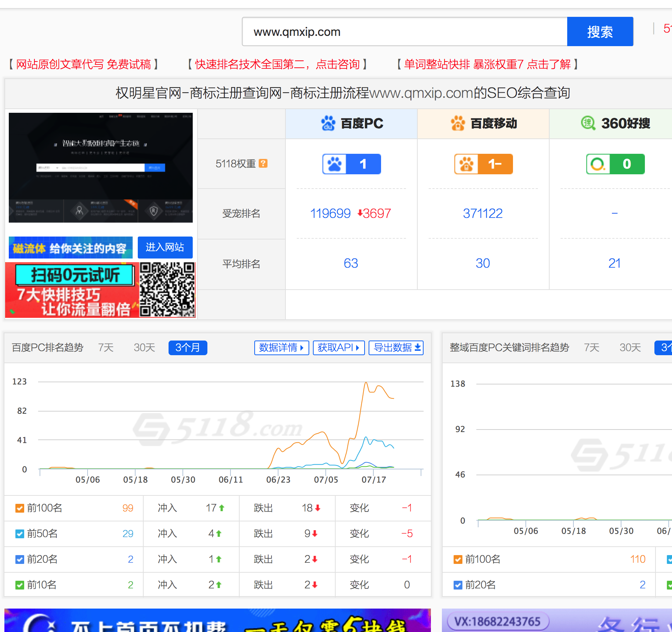Click the 不上首页不扣费 bottom banner ad
This screenshot has width=672, height=632.
click(218, 620)
